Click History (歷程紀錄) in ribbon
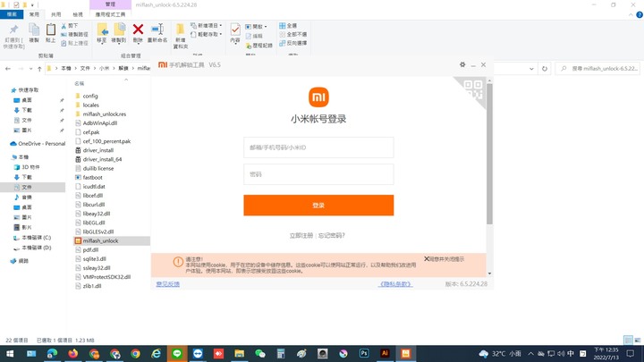Screen dimensions: 644x362 point(259,46)
